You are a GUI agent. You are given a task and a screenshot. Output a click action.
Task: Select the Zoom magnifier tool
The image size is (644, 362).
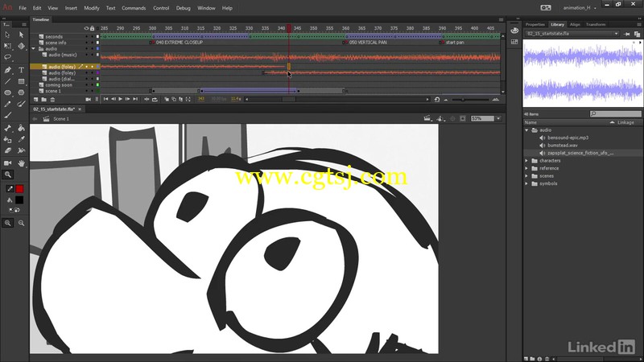click(x=7, y=175)
